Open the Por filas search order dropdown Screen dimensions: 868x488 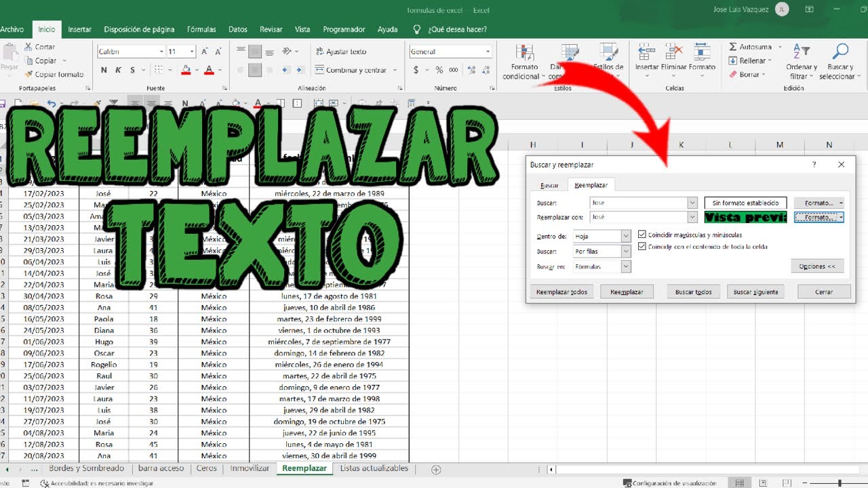point(626,251)
